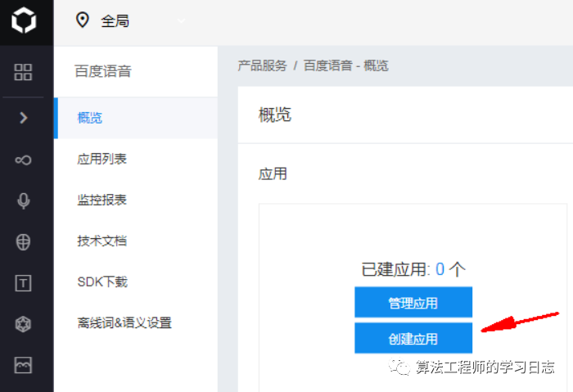Click the 创建应用 button
Viewport: 573px width, 392px height.
coord(413,338)
